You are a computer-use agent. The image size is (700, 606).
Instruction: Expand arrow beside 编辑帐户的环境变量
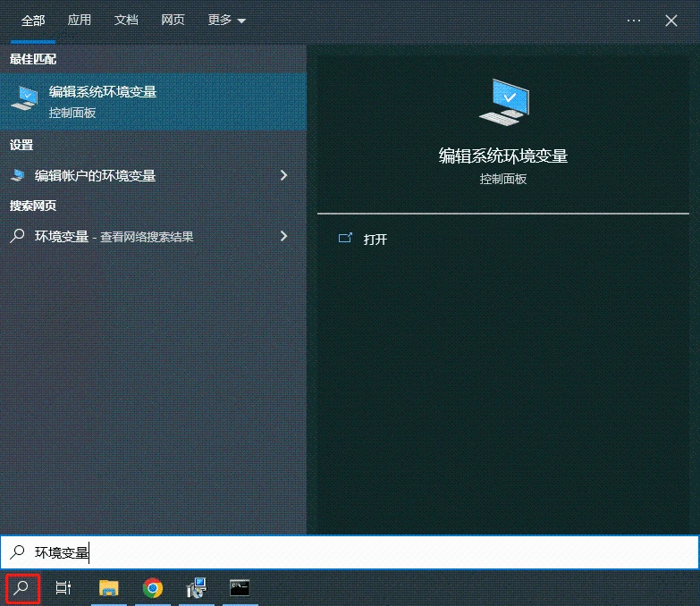click(284, 175)
